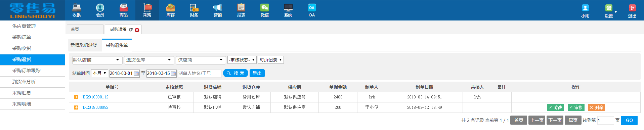Screen dimensions: 644x130
Task: Open the 微信 WeChat module
Action: 265,10
